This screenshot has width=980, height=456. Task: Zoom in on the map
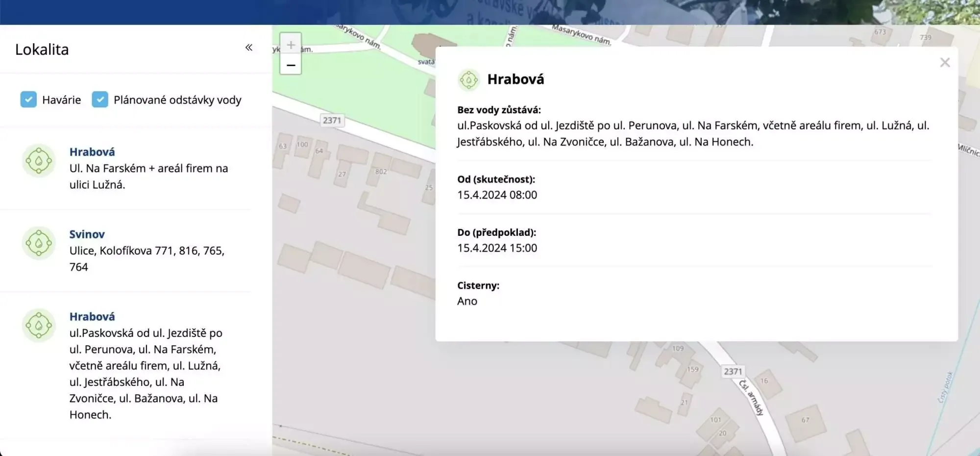point(291,45)
